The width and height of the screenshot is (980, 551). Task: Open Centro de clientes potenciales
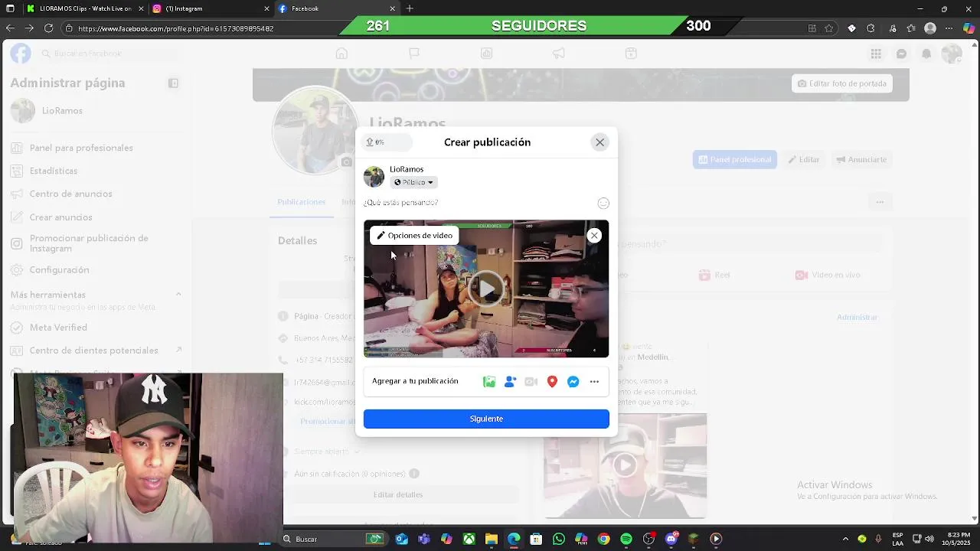point(95,350)
